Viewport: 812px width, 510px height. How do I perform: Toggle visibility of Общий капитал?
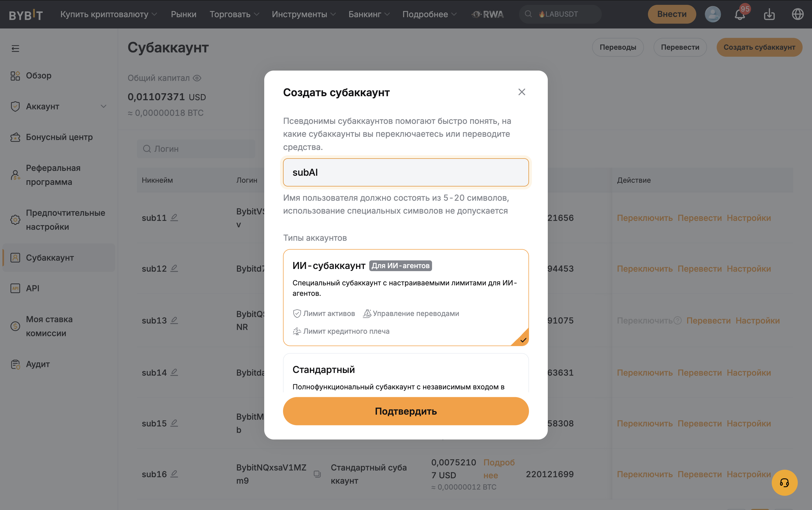[197, 78]
